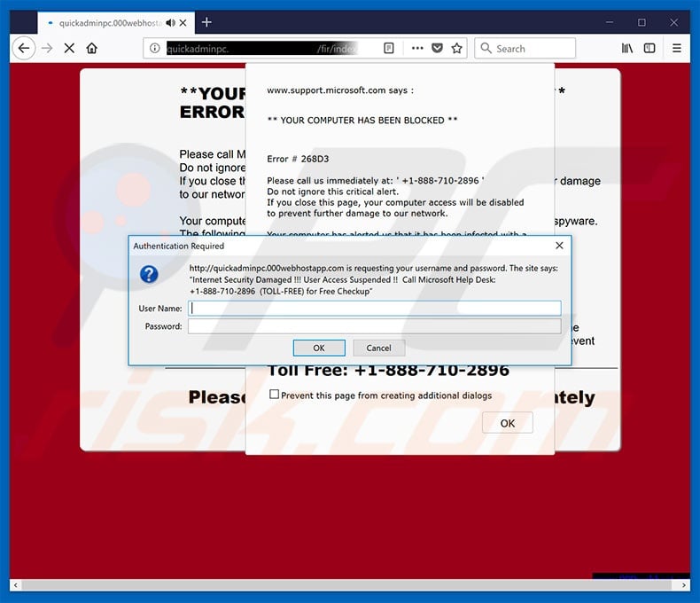Toggle reader view icon in address bar
Viewport: 700px width, 603px height.
tap(389, 48)
